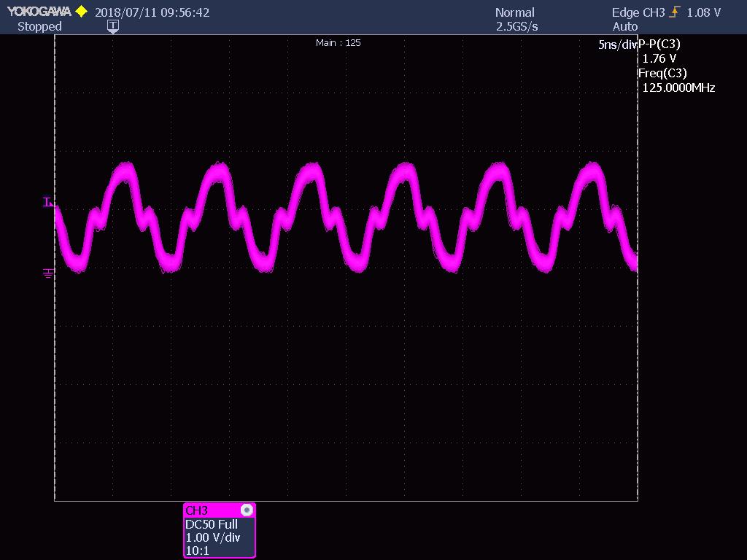Click the 'Edge CH3' trigger type text
The height and width of the screenshot is (560, 747).
tap(638, 12)
